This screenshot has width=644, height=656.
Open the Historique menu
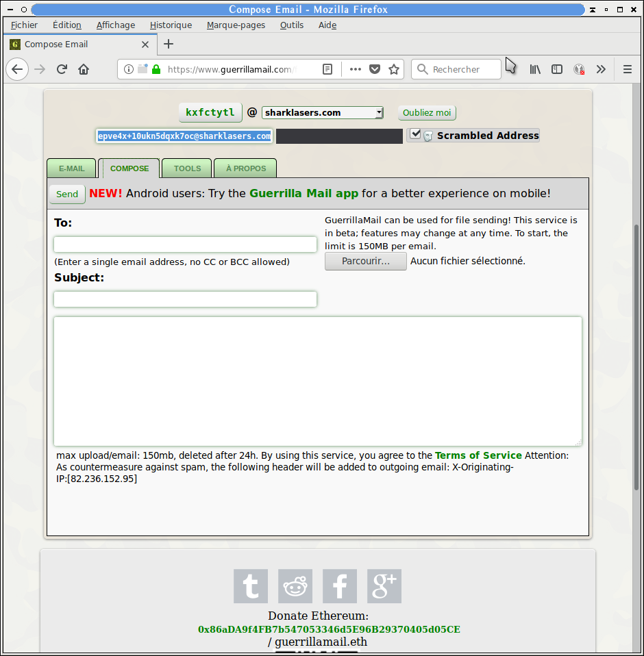[171, 25]
